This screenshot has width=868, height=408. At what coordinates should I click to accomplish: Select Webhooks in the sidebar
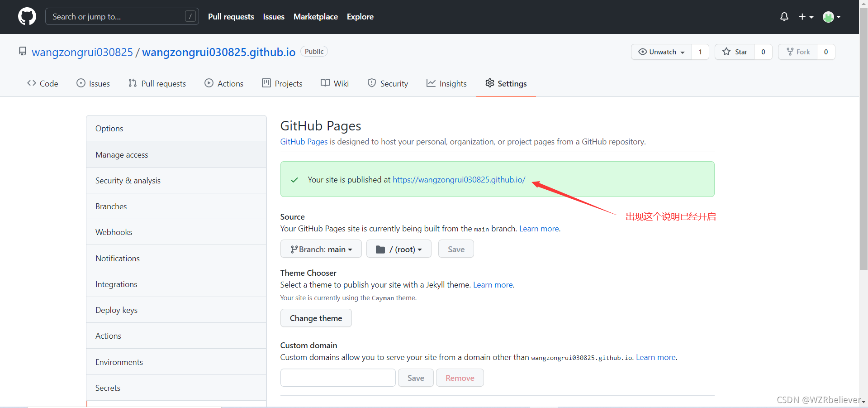pyautogui.click(x=176, y=232)
